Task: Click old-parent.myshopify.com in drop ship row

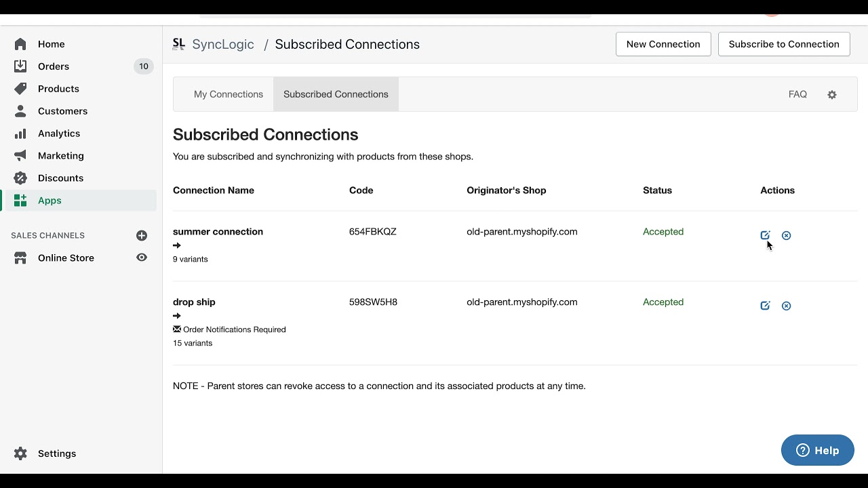Action: (x=522, y=302)
